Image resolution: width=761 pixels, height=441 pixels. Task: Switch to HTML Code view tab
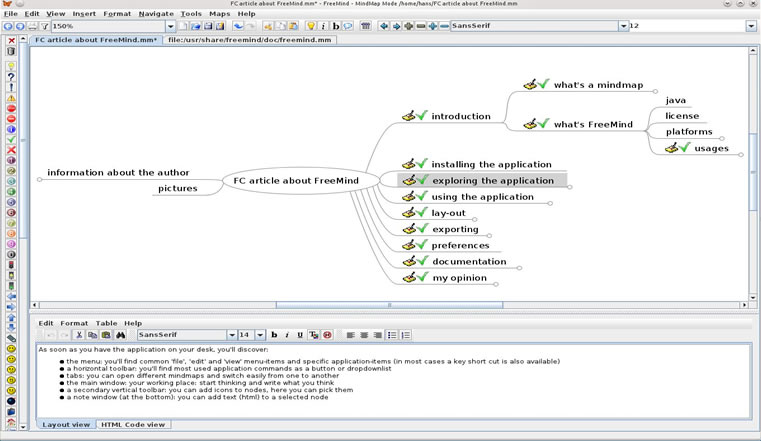pos(133,425)
